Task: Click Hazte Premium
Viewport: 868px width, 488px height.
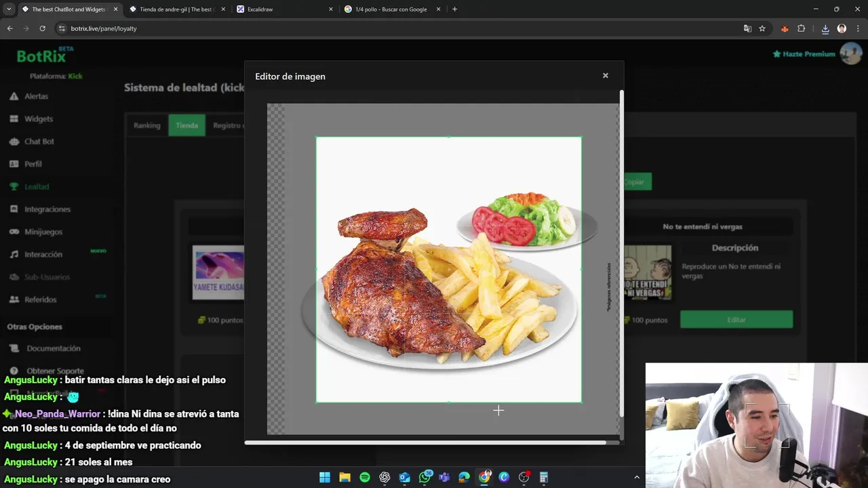Action: 804,54
